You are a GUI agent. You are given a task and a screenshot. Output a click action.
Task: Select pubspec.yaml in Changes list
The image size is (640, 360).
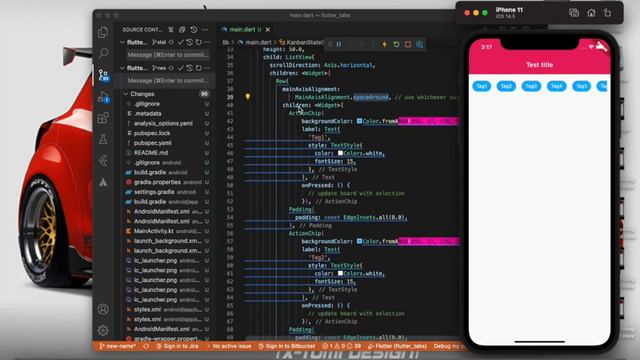tap(152, 143)
